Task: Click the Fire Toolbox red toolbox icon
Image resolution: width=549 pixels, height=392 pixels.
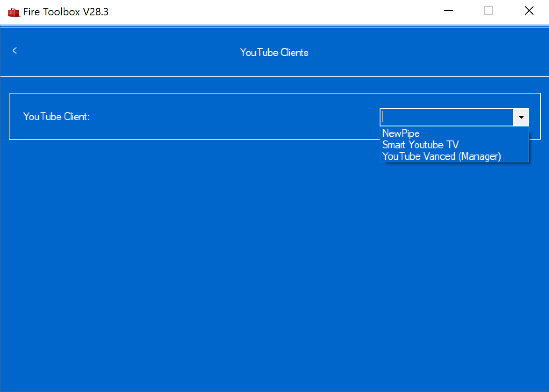Action: (x=14, y=12)
